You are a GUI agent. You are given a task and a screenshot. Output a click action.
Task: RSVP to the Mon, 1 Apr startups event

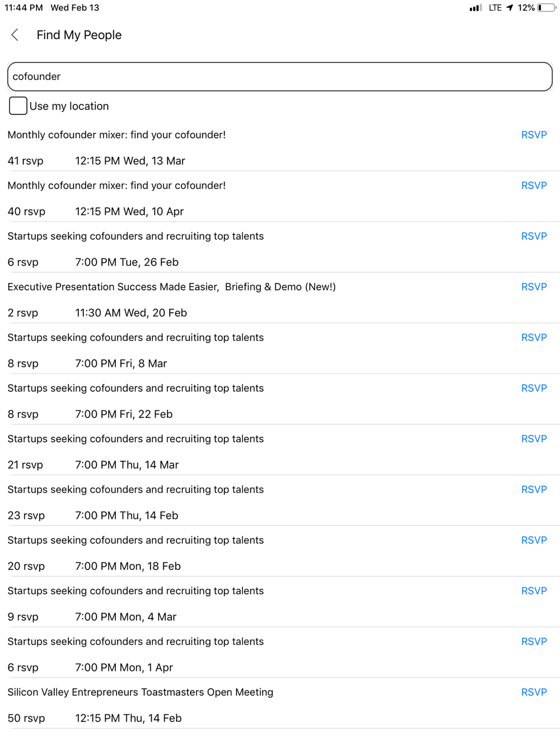[534, 642]
